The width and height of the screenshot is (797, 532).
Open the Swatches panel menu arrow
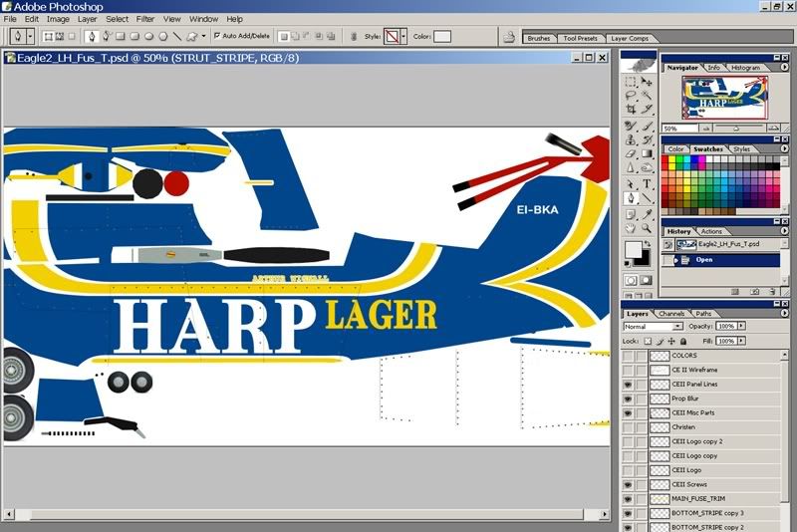[784, 148]
